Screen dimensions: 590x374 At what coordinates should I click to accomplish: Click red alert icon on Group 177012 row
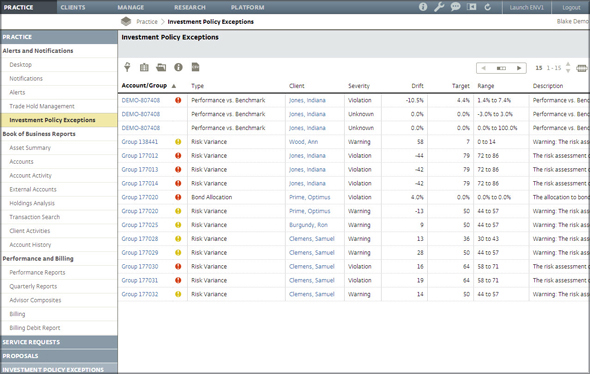pos(178,156)
